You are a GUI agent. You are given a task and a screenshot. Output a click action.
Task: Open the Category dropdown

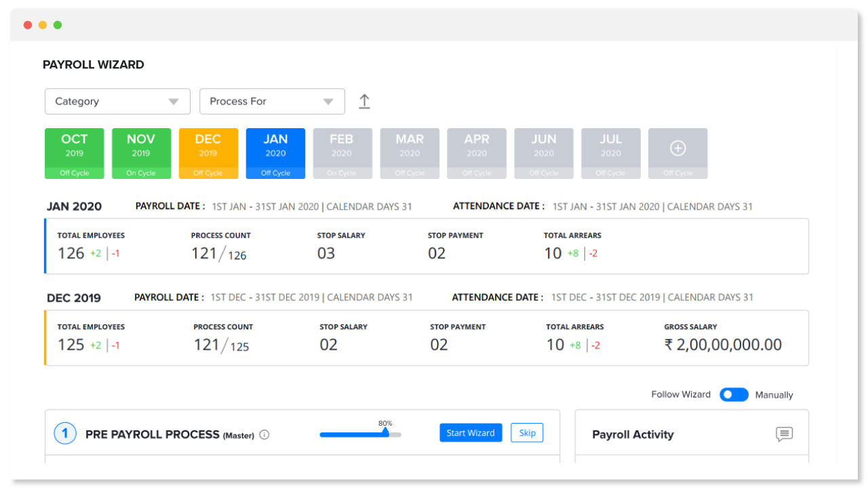tap(117, 102)
